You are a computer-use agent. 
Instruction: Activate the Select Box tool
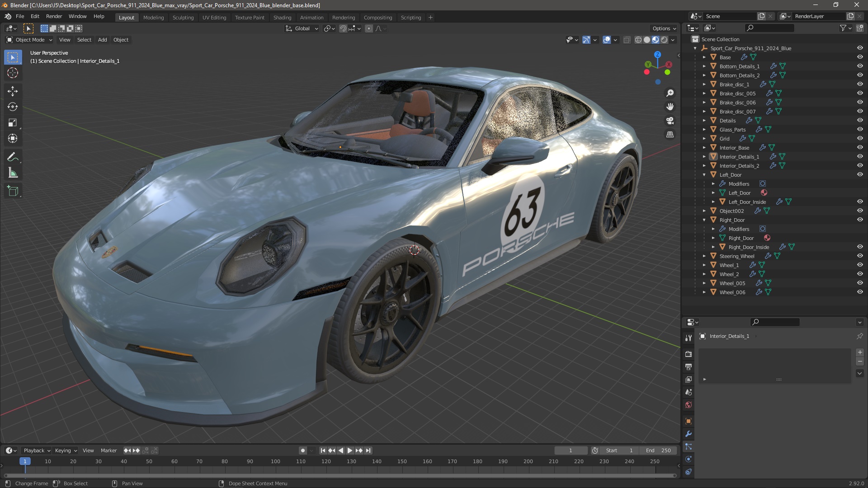coord(13,57)
